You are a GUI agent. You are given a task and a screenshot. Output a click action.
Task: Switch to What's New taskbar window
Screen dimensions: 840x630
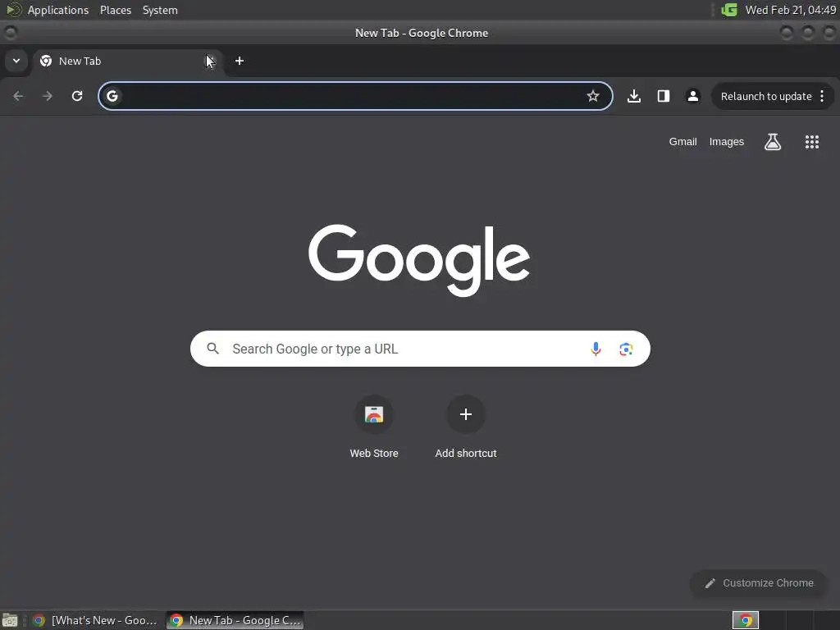click(95, 620)
